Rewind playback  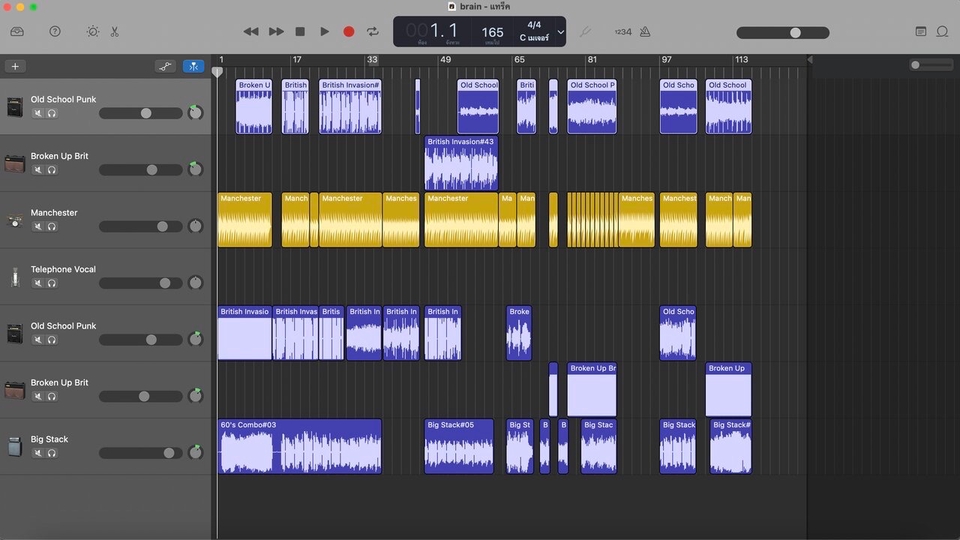point(250,31)
